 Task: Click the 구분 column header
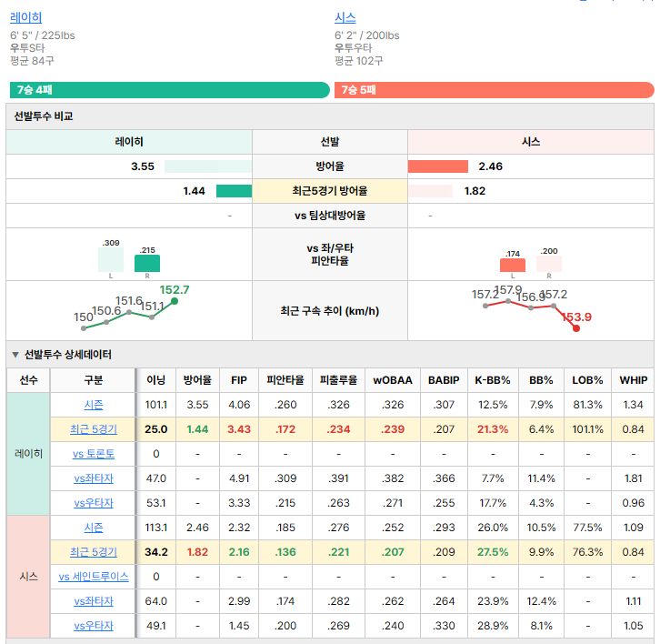(x=93, y=380)
